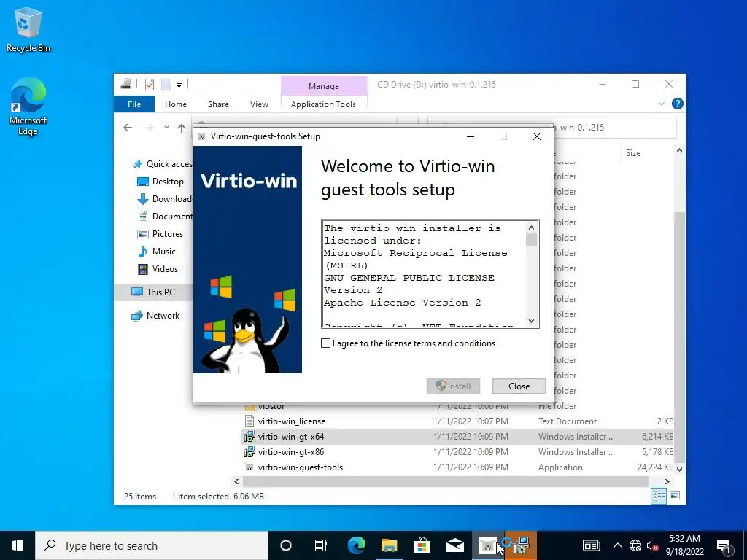Open recent locations dropdown in Explorer
The height and width of the screenshot is (560, 747).
point(166,128)
